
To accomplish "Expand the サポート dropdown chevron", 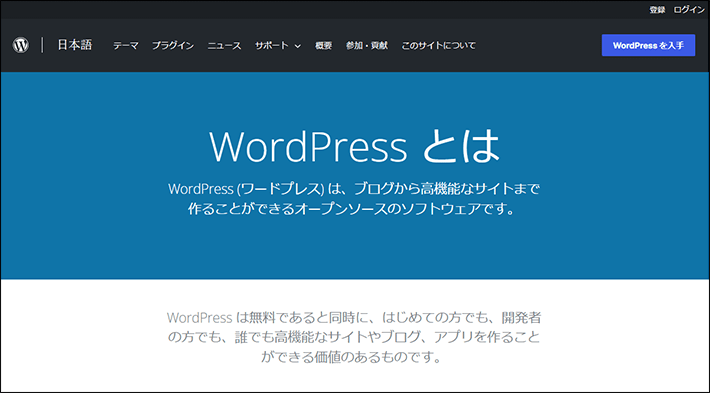I will pos(297,46).
